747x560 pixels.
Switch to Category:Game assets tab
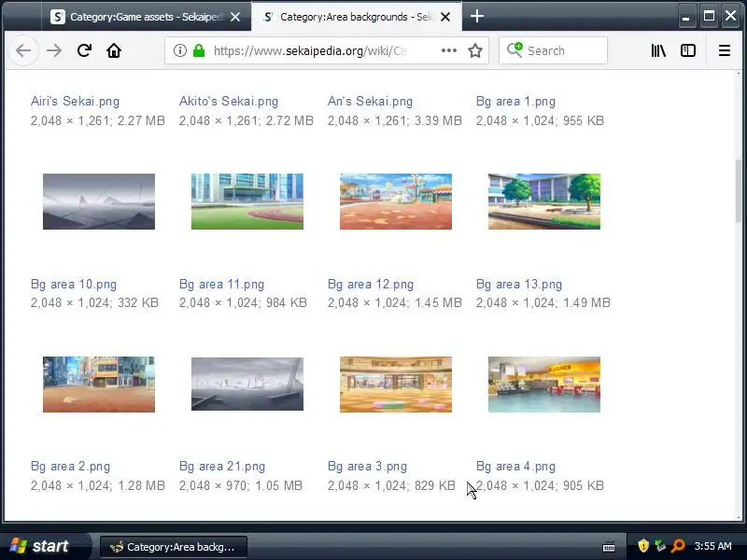146,17
